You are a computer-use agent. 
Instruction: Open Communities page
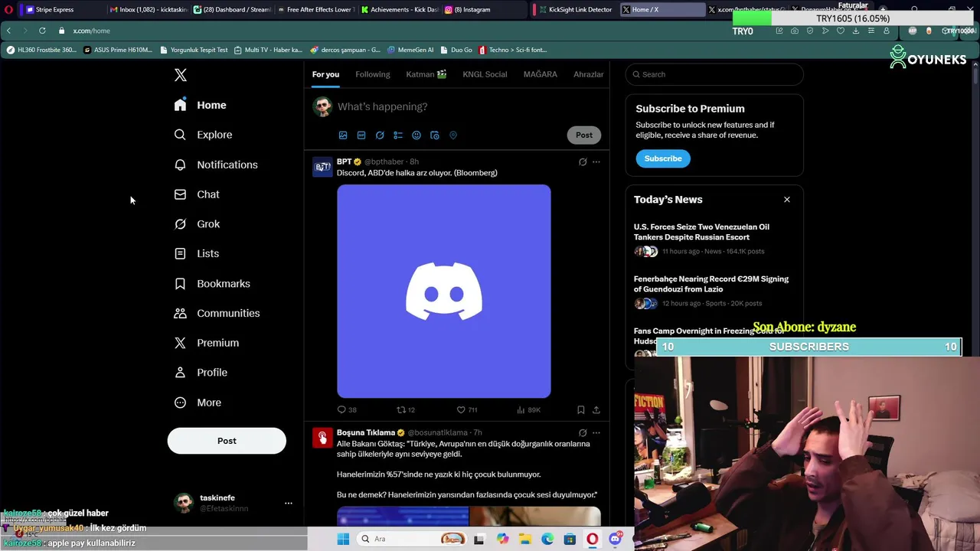tap(217, 313)
